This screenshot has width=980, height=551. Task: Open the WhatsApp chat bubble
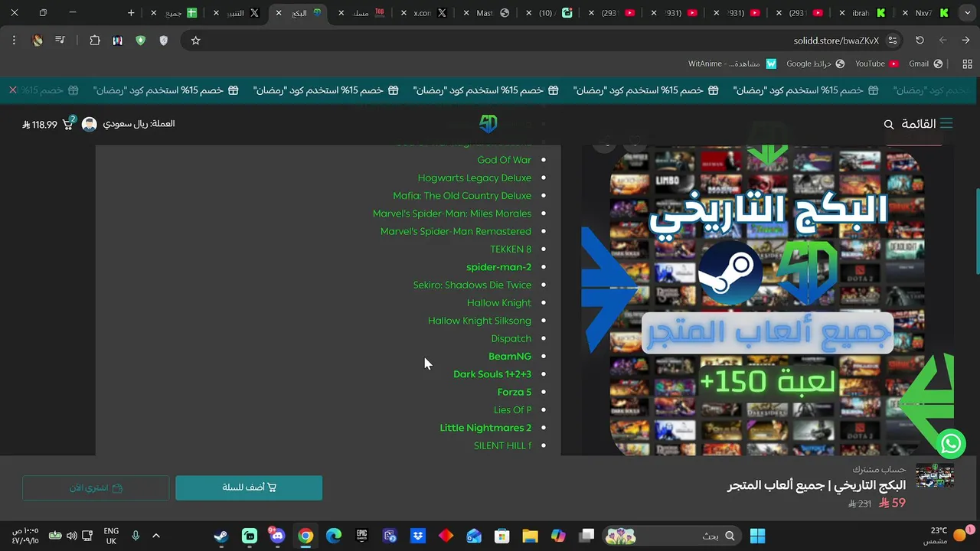(x=951, y=442)
